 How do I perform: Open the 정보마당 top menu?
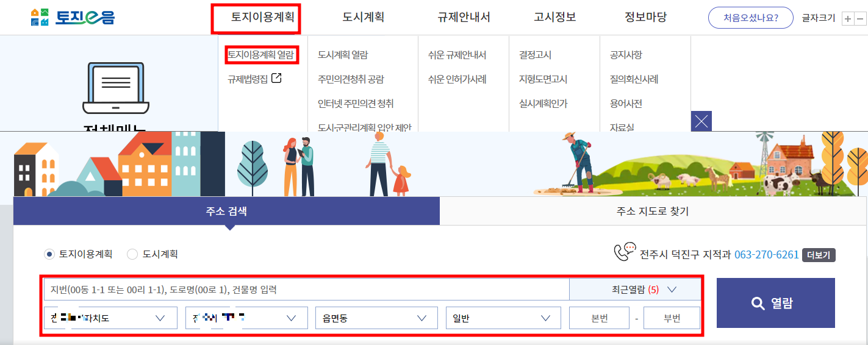tap(645, 18)
